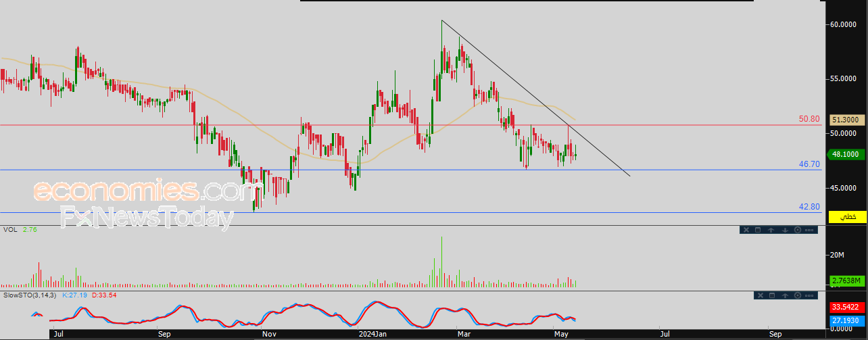The height and width of the screenshot is (340, 868).
Task: Click the green 2.7638M volume tag
Action: 846,281
